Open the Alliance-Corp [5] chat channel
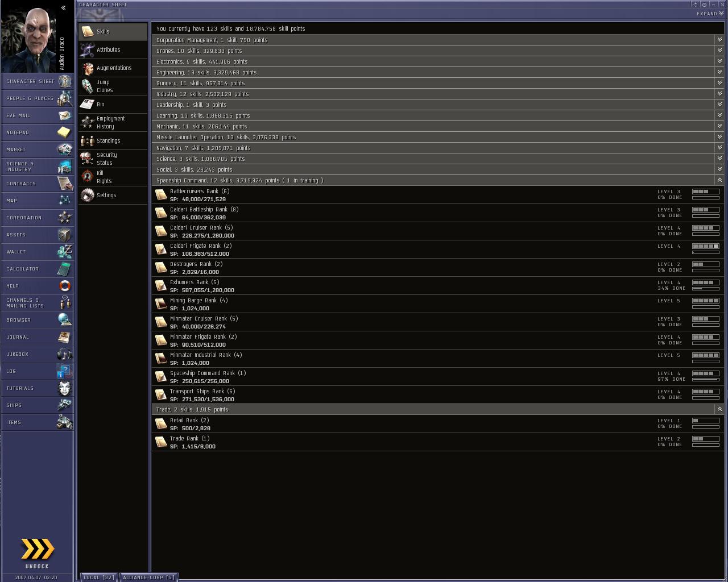The image size is (728, 582). [149, 577]
